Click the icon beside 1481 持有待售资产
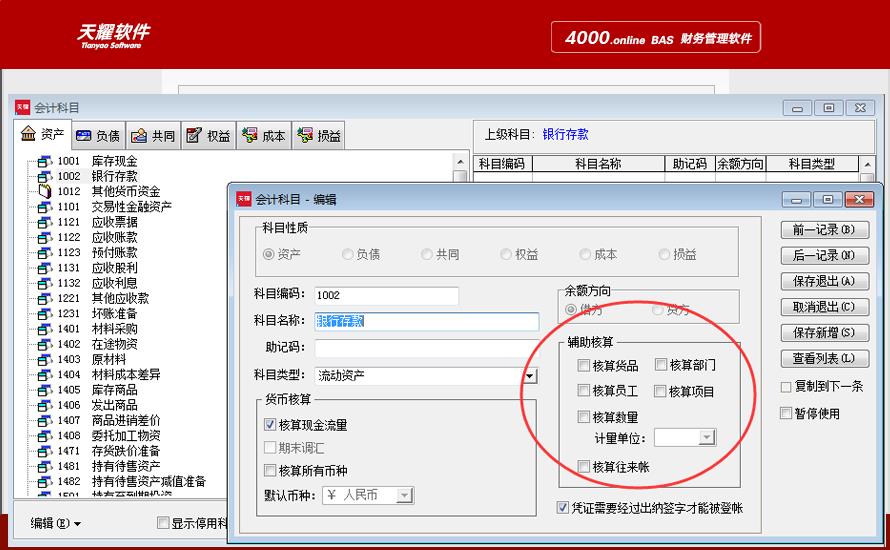 (x=44, y=466)
